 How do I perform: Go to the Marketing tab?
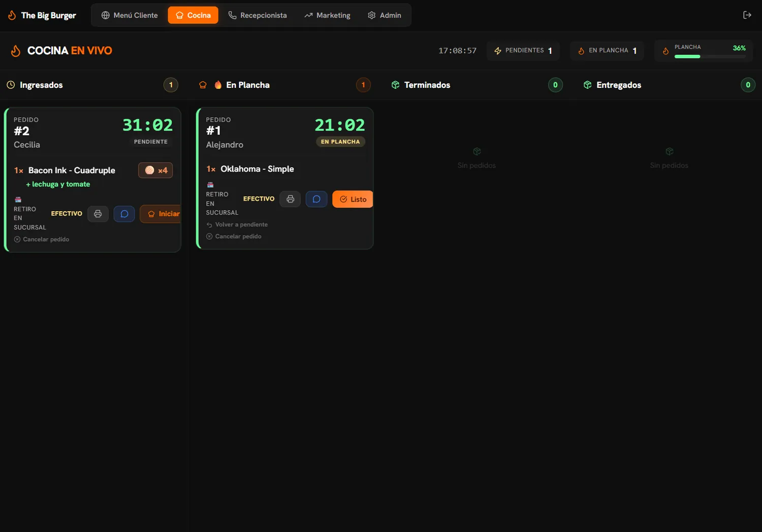pos(327,15)
